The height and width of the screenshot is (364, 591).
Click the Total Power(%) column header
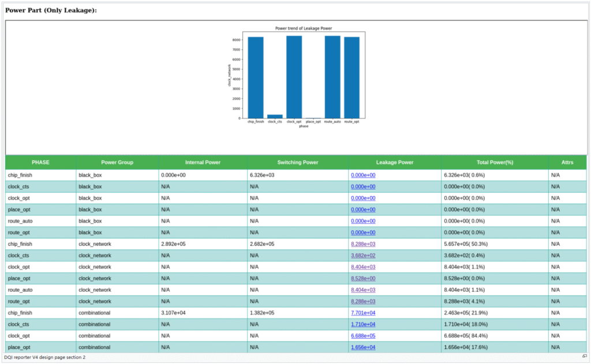(x=495, y=163)
